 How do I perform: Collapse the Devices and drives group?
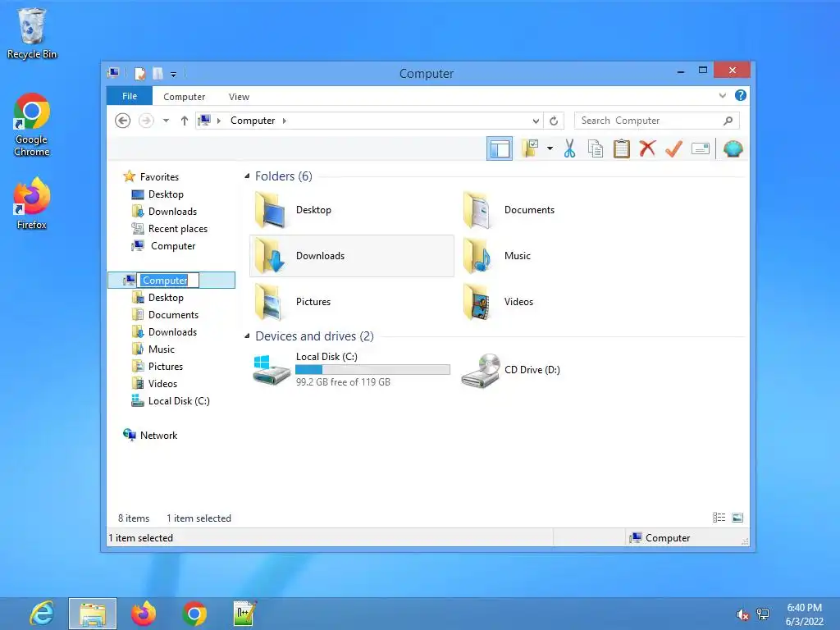tap(247, 336)
